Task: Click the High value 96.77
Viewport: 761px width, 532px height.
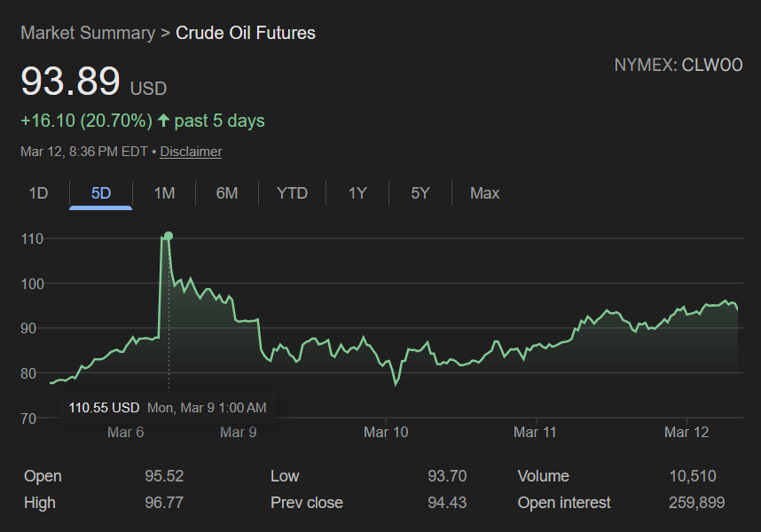Action: 164,503
